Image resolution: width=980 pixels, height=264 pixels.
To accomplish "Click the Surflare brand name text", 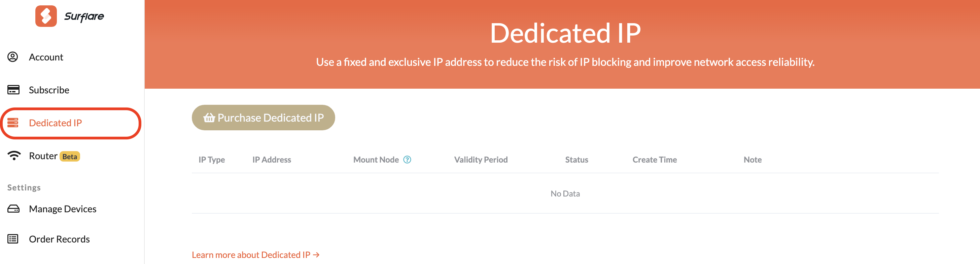I will (84, 16).
